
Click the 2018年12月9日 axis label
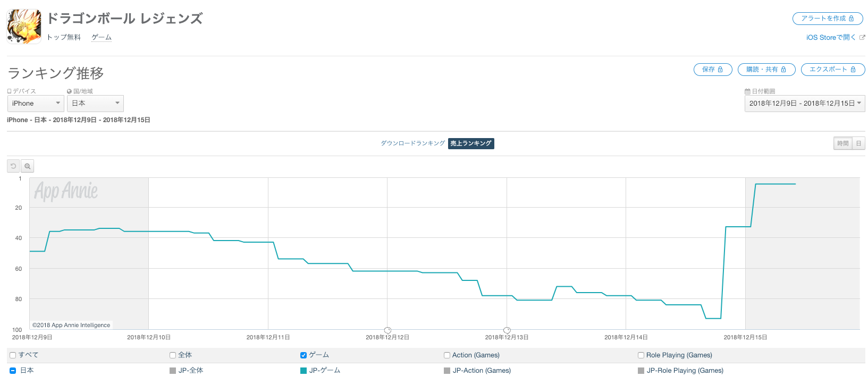32,338
